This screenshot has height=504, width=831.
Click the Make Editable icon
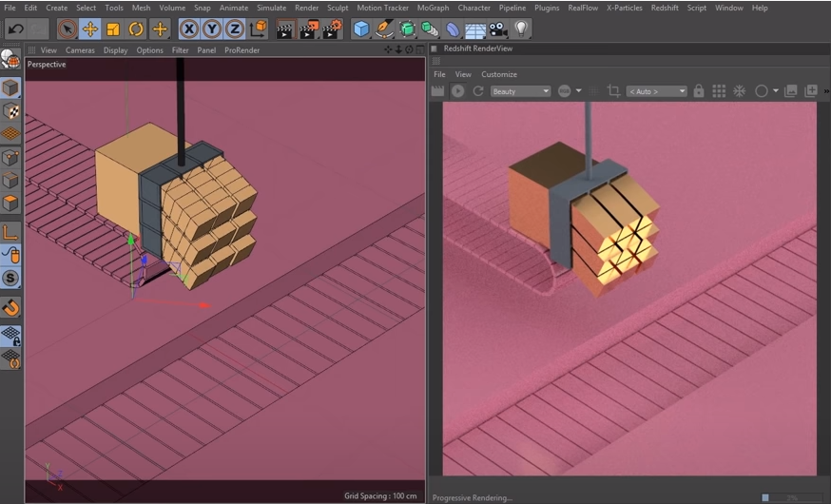[10, 59]
